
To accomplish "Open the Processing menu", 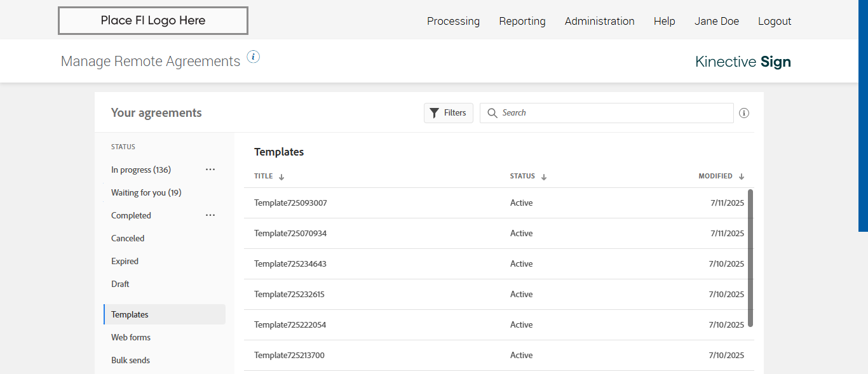I will tap(453, 21).
